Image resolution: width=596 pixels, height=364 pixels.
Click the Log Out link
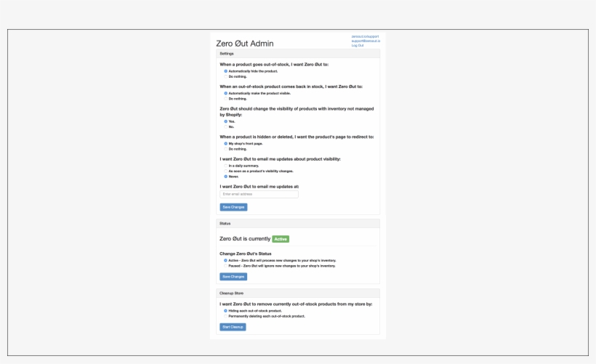357,45
